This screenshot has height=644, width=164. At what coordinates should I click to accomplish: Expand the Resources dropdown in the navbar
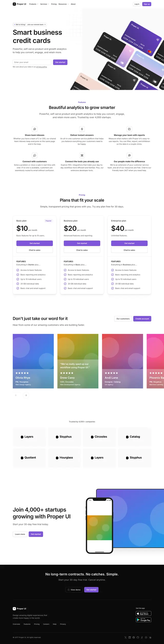[64, 4]
